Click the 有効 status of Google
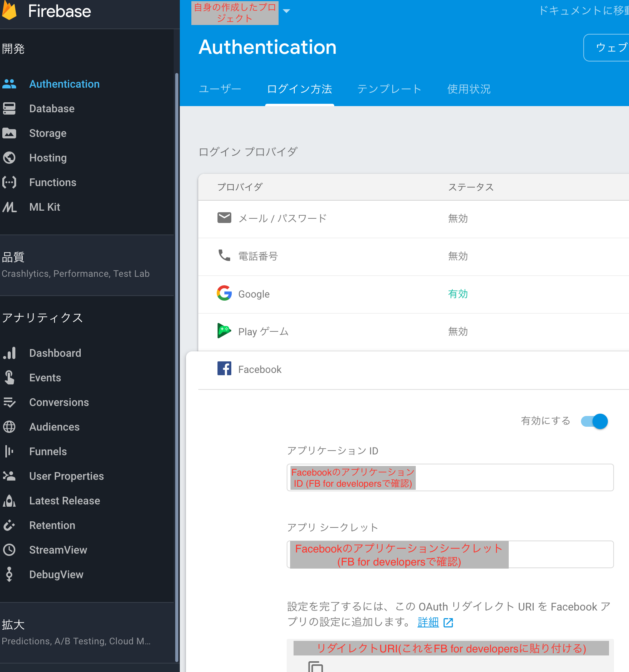Viewport: 629px width, 672px height. click(458, 294)
